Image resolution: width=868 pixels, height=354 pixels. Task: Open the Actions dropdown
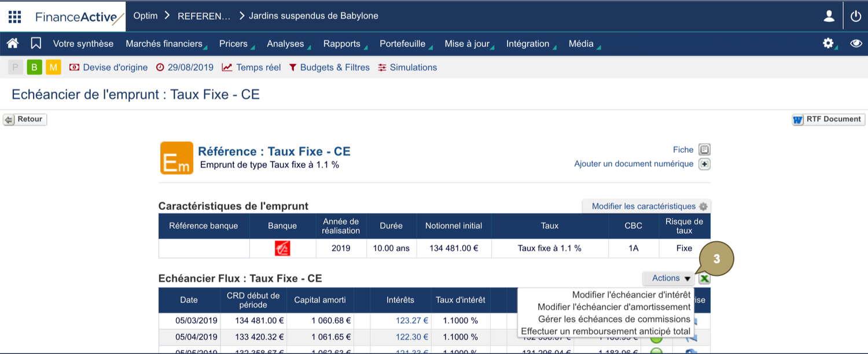click(x=668, y=278)
